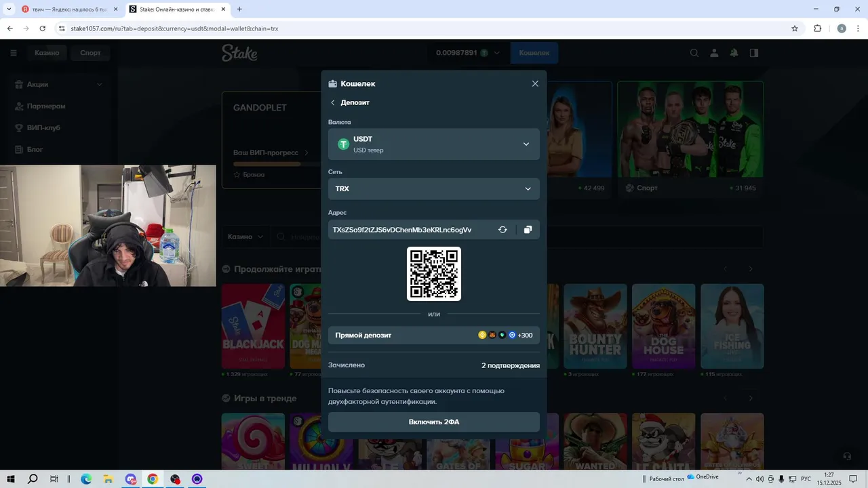Open the Ваш ВИП-прогресс arrow
This screenshot has height=488, width=868.
pyautogui.click(x=306, y=152)
